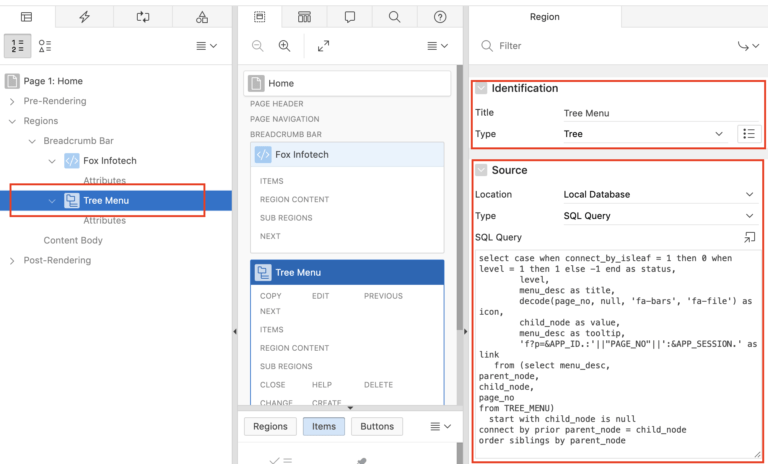Zoom out the layout view

258,46
